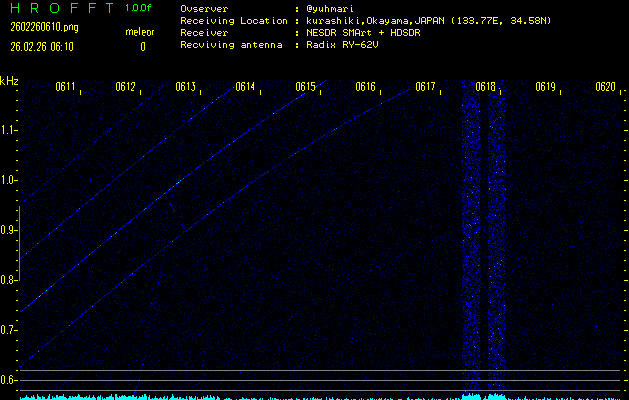The height and width of the screenshot is (400, 629).
Task: Click the 1.00f version label
Action: pos(140,8)
